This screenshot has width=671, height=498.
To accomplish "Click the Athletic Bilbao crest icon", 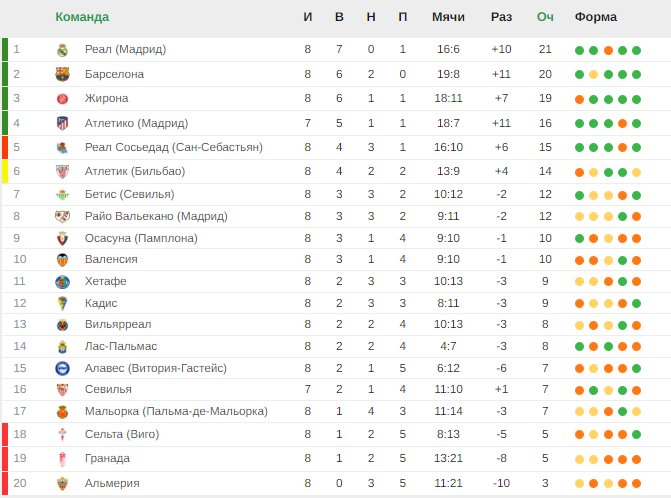I will [62, 171].
